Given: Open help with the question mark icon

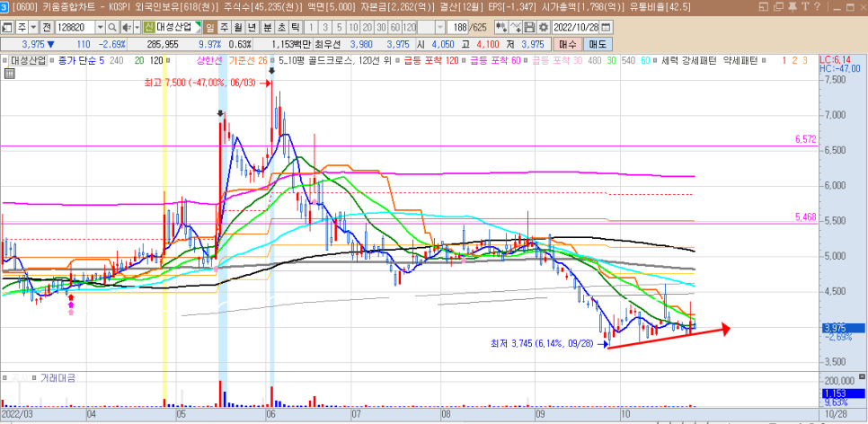Looking at the screenshot, I should 817,6.
